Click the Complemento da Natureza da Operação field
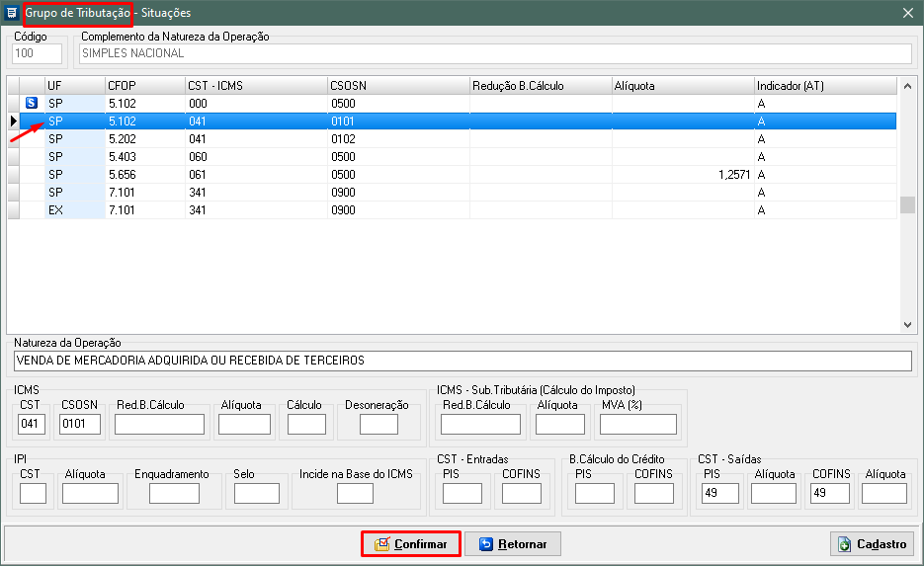Viewport: 924px width, 566px height. coord(494,53)
